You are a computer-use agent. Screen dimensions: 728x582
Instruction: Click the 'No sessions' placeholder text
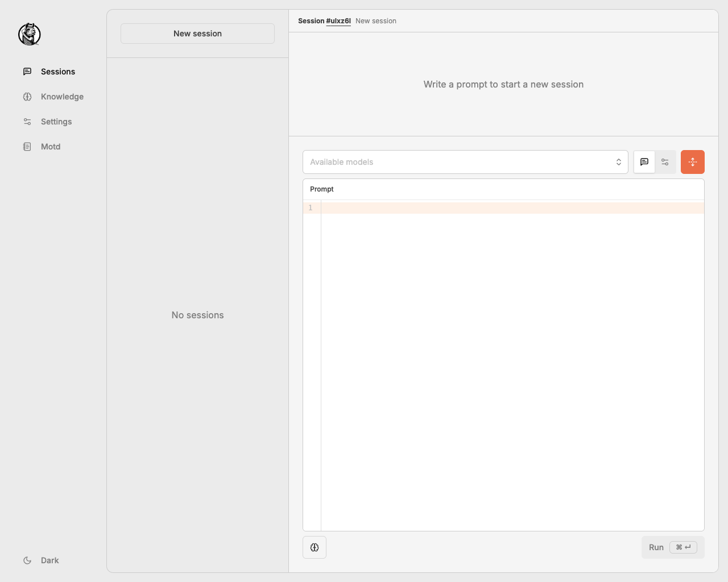click(x=198, y=315)
